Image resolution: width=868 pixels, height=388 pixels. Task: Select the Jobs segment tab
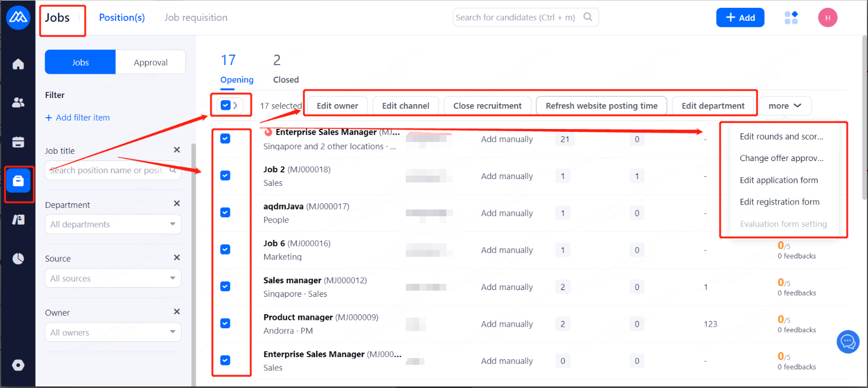(x=80, y=62)
